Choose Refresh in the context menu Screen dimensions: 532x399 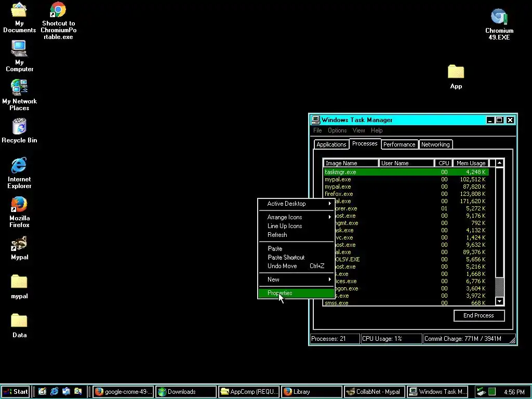pyautogui.click(x=296, y=235)
